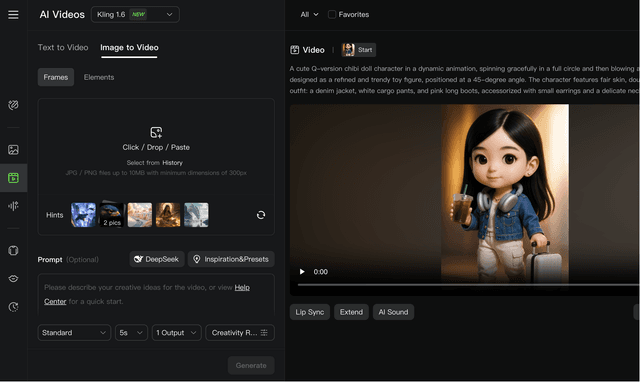Open the Kling 1.6 model dropdown

coord(135,15)
